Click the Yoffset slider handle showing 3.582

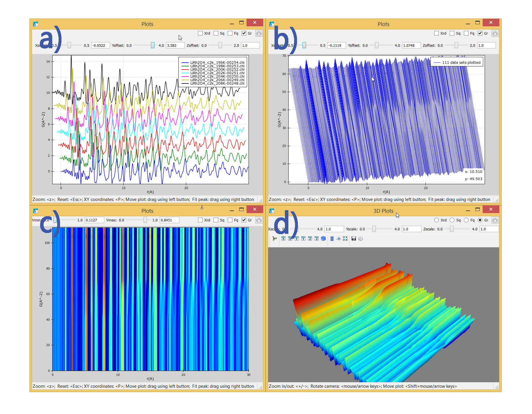[x=152, y=45]
